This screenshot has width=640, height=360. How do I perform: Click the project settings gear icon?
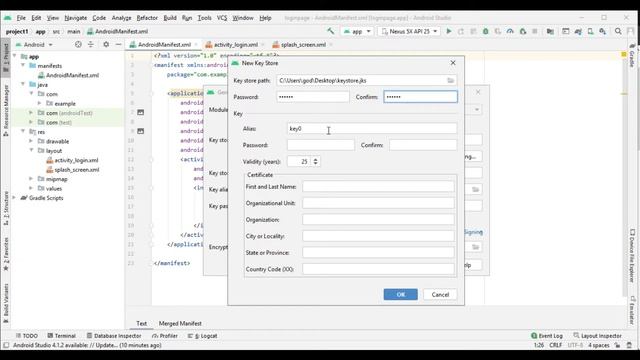point(106,44)
